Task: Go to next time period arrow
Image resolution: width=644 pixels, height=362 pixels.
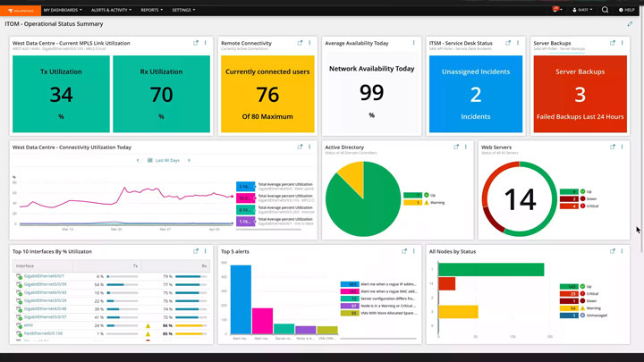Action: pyautogui.click(x=189, y=161)
